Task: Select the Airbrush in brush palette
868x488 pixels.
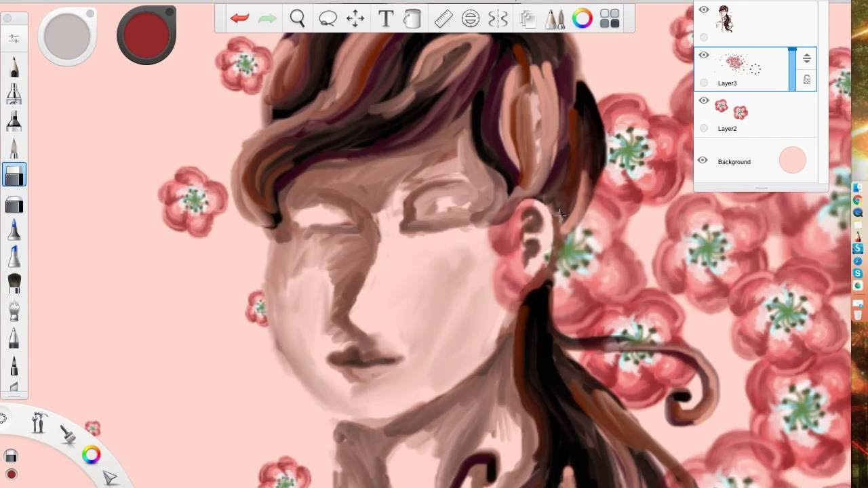Action: (x=14, y=94)
